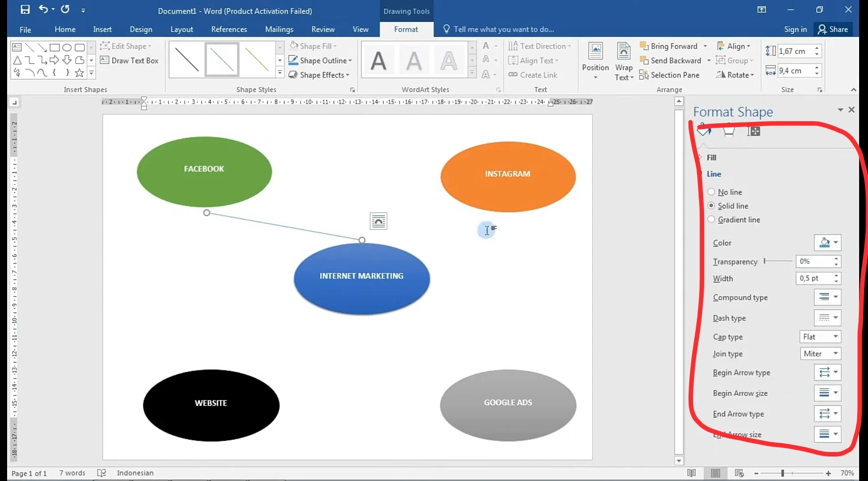Expand the Dash type dropdown
This screenshot has height=481, width=868.
[x=835, y=318]
